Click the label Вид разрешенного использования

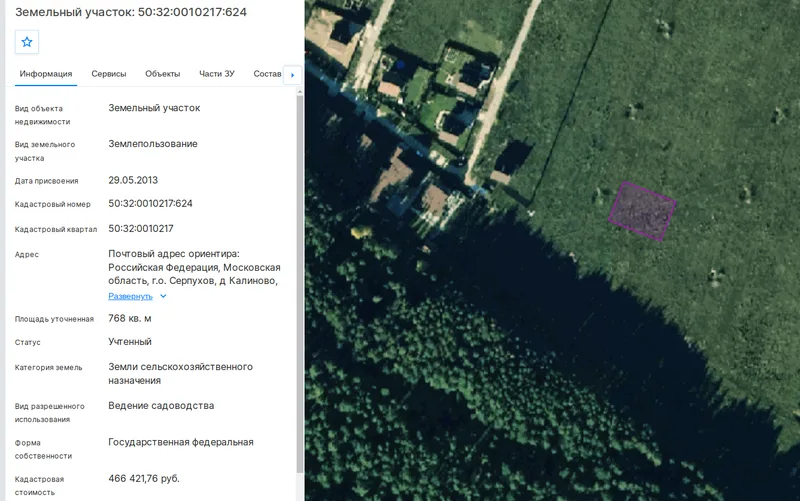(49, 413)
